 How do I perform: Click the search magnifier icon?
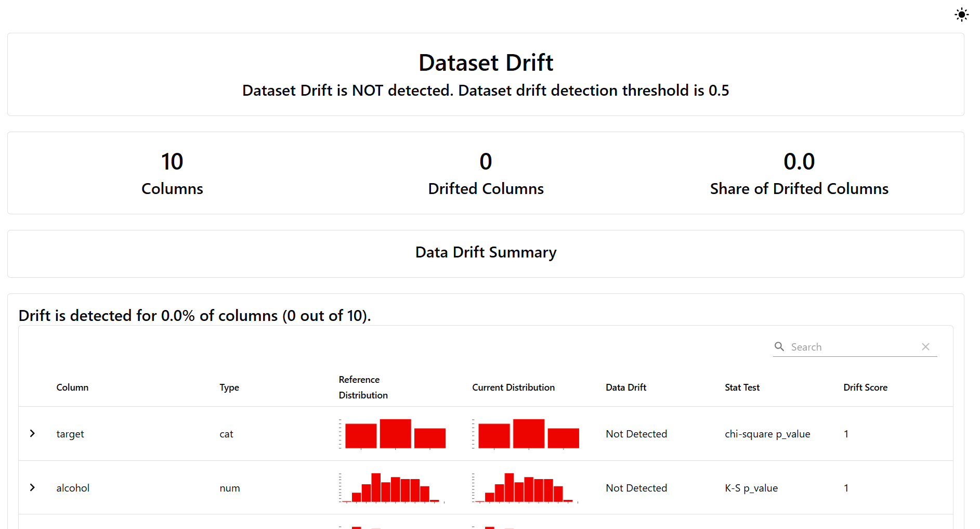779,346
